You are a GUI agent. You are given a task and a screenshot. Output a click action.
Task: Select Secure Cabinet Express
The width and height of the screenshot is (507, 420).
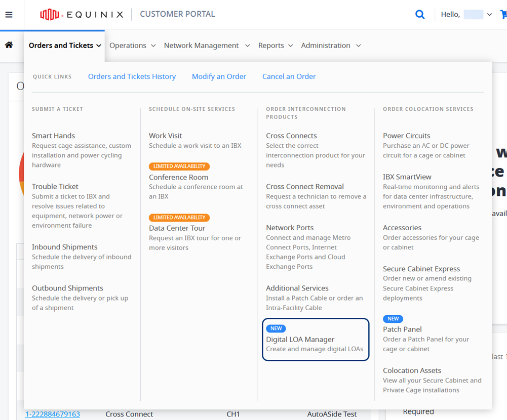pyautogui.click(x=421, y=269)
